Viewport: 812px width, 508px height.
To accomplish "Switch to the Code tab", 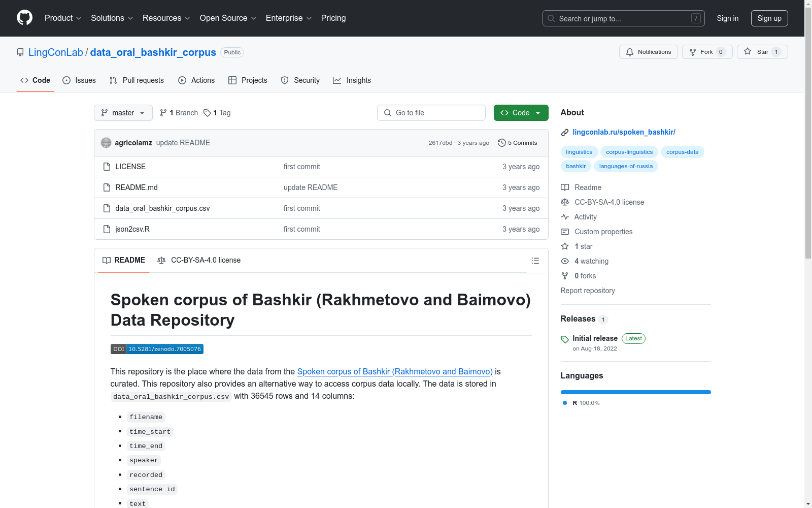I will pos(36,80).
